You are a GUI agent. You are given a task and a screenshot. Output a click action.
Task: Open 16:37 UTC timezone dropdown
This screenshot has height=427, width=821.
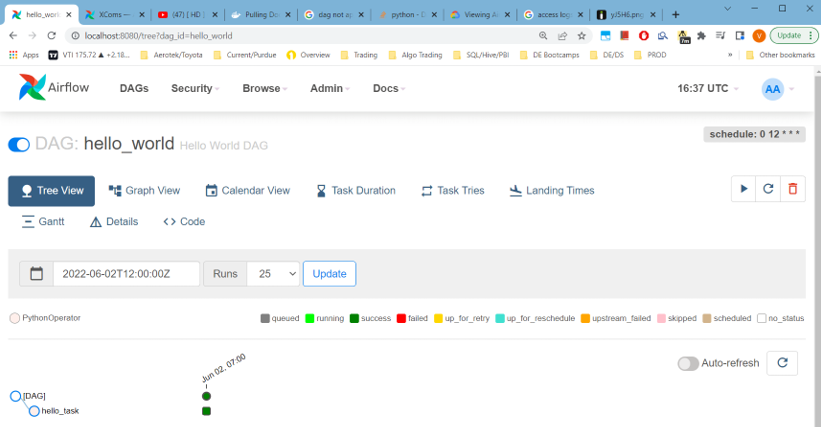(708, 88)
